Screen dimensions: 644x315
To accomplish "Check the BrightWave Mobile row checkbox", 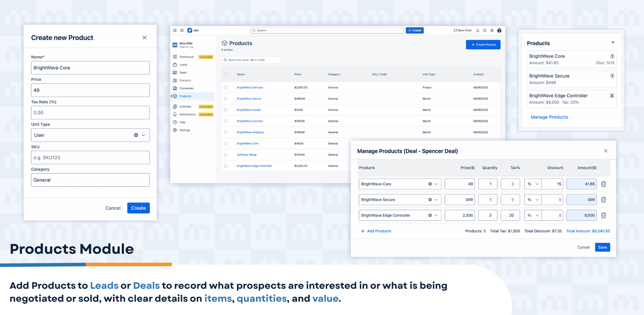I will (x=226, y=110).
